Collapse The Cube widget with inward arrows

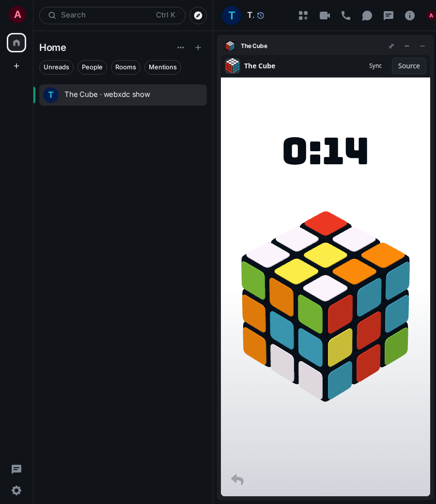(x=391, y=46)
